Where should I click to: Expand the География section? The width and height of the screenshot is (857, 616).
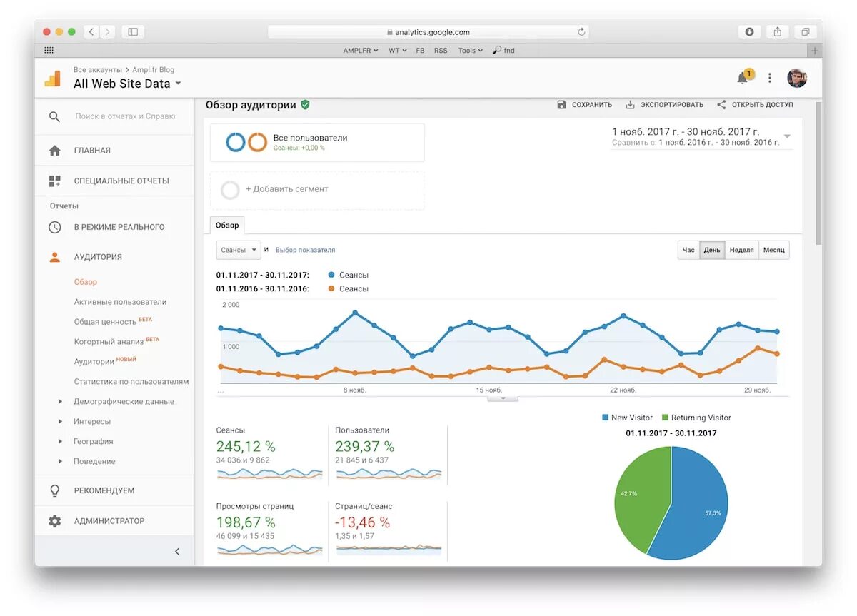click(61, 442)
